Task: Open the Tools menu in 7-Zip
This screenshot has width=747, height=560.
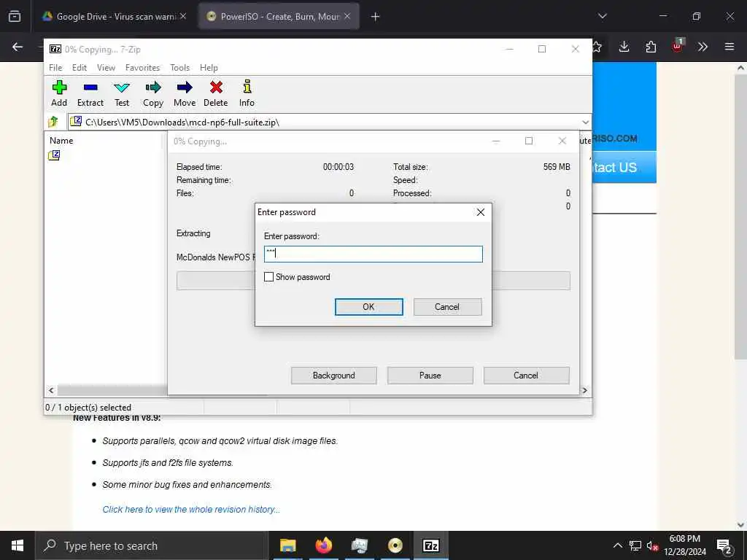Action: 179,68
